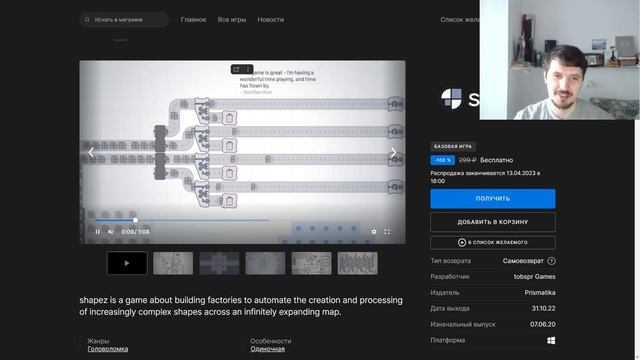The width and height of the screenshot is (640, 360).
Task: Select the sixth screenshot thumbnail
Action: 358,263
